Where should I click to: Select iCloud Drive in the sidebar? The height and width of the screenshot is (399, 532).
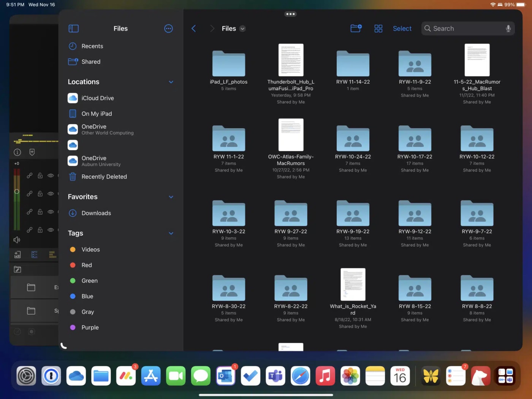point(98,98)
